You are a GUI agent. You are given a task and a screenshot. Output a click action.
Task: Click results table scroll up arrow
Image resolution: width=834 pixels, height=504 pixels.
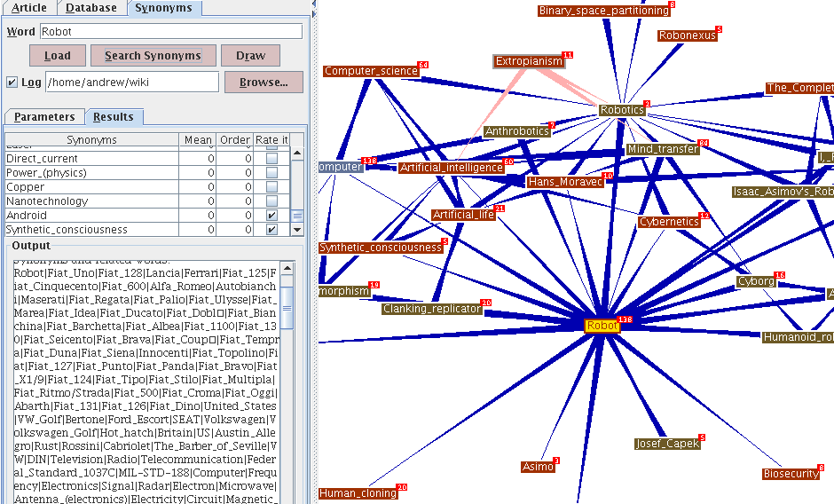click(x=297, y=154)
